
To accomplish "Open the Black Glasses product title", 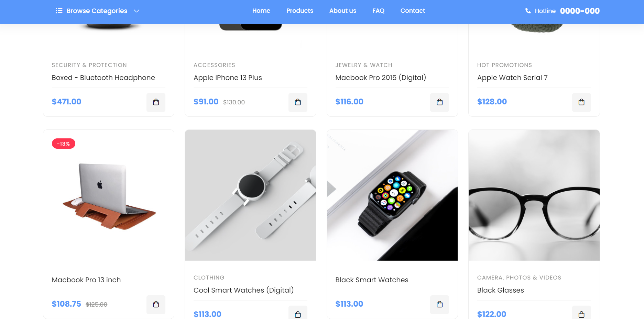I will click(501, 290).
